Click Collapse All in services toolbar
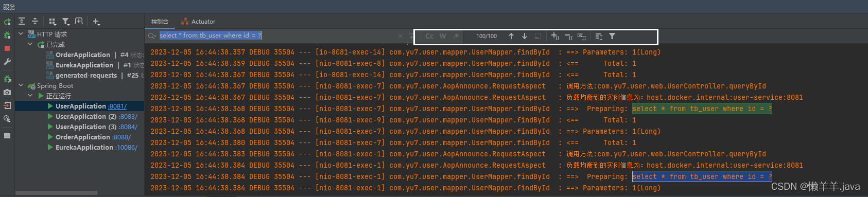Image resolution: width=868 pixels, height=197 pixels. pos(35,21)
